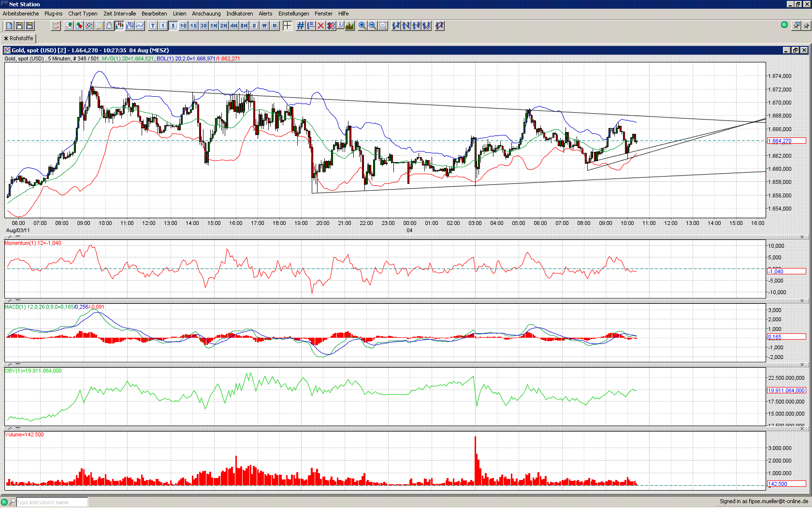Viewport: 812px width, 508px height.
Task: Close the Volume indicator panel
Action: click(802, 429)
